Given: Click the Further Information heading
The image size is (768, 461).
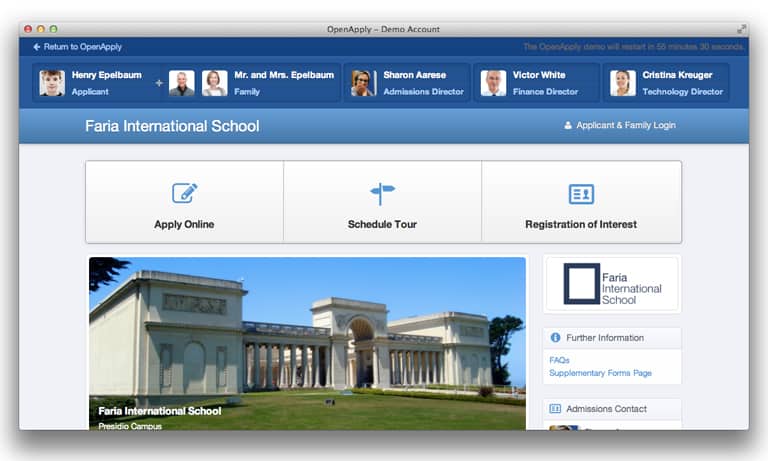Looking at the screenshot, I should pos(605,338).
